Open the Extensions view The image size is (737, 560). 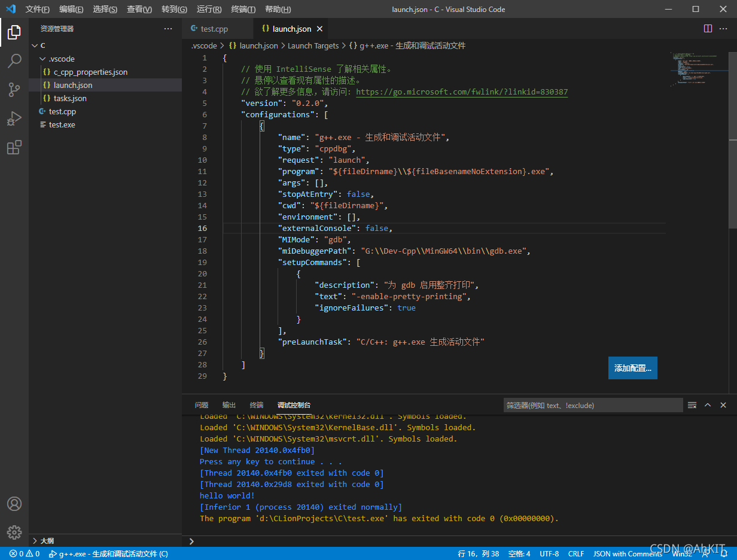(14, 147)
